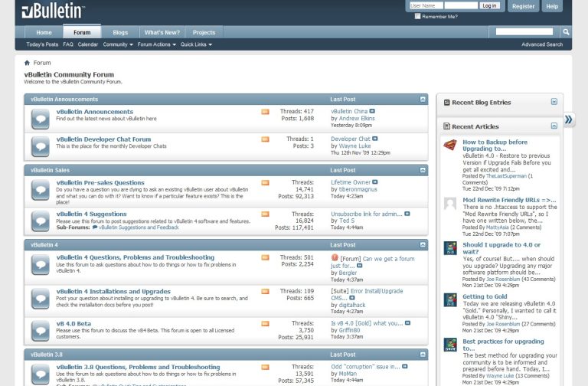The width and height of the screenshot is (588, 386).
Task: Open the Forum Actions dropdown
Action: coord(155,44)
